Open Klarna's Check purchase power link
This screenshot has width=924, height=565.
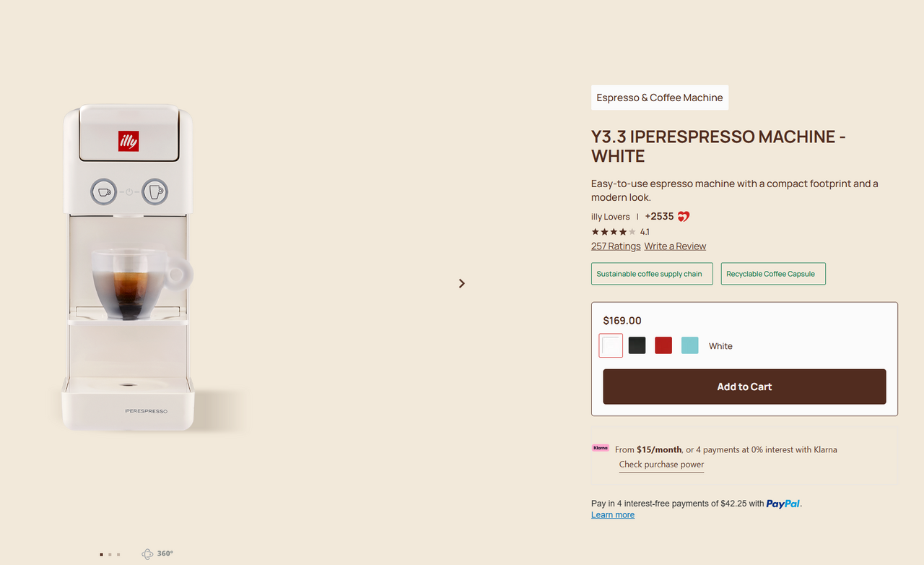tap(661, 465)
